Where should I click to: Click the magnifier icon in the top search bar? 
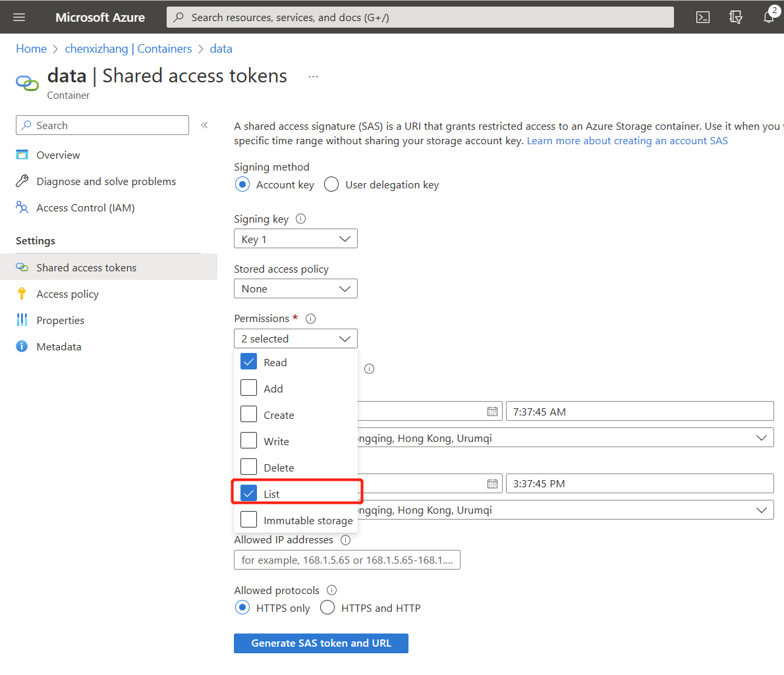click(x=179, y=18)
